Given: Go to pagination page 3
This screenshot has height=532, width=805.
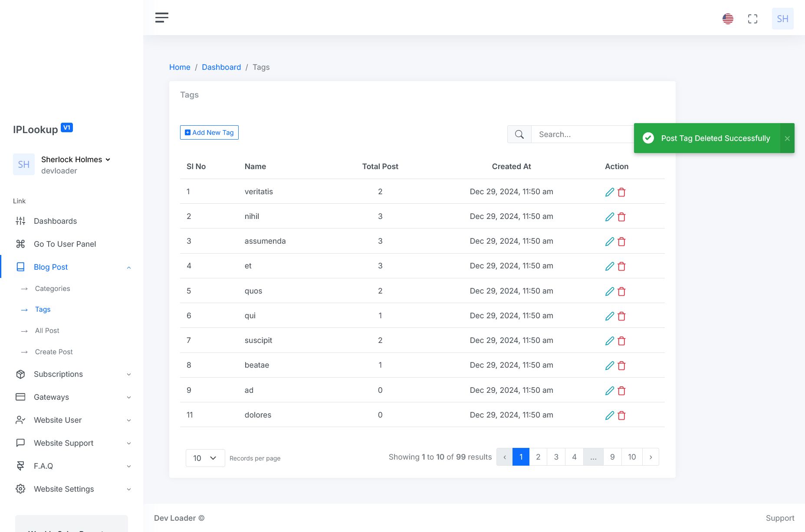Looking at the screenshot, I should click(x=556, y=457).
